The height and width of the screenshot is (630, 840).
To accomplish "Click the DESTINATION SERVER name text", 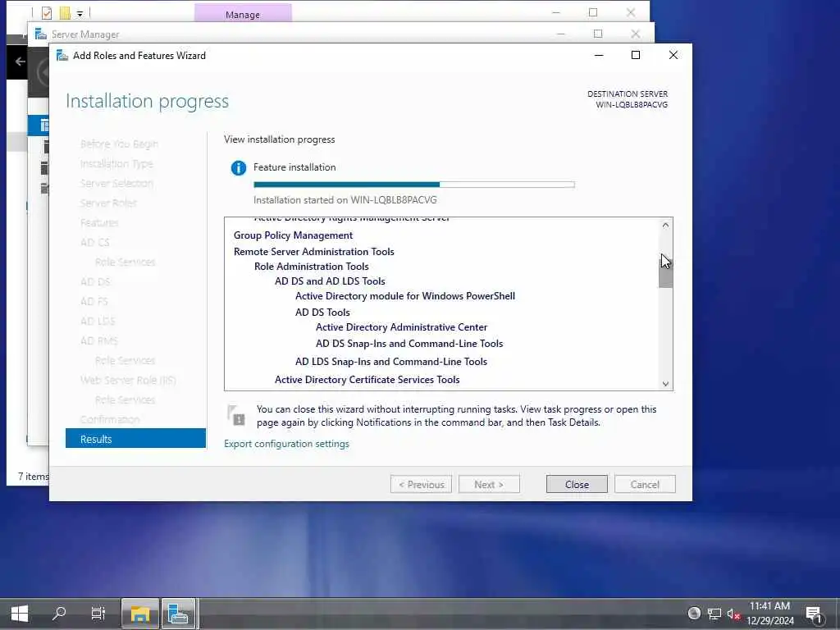I will pyautogui.click(x=632, y=104).
